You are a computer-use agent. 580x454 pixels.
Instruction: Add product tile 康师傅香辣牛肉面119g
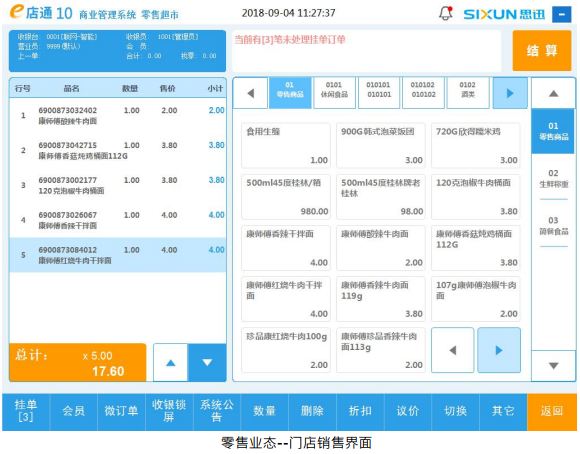point(381,299)
